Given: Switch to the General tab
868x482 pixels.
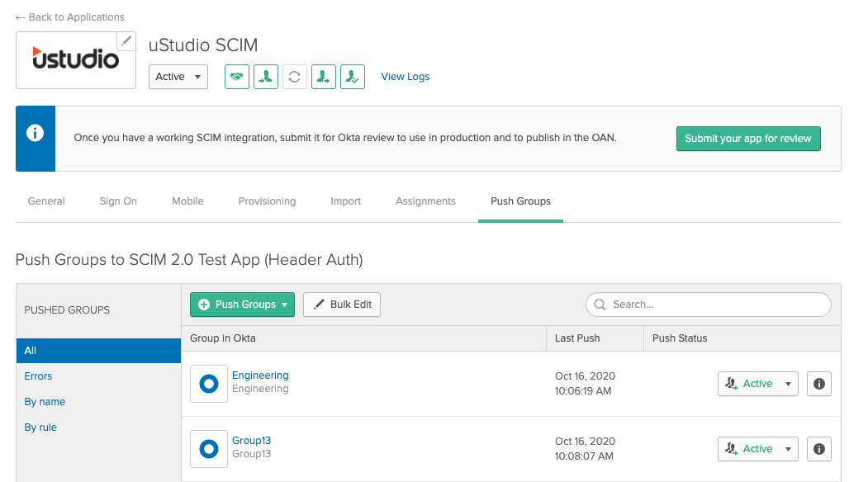Looking at the screenshot, I should tap(46, 201).
